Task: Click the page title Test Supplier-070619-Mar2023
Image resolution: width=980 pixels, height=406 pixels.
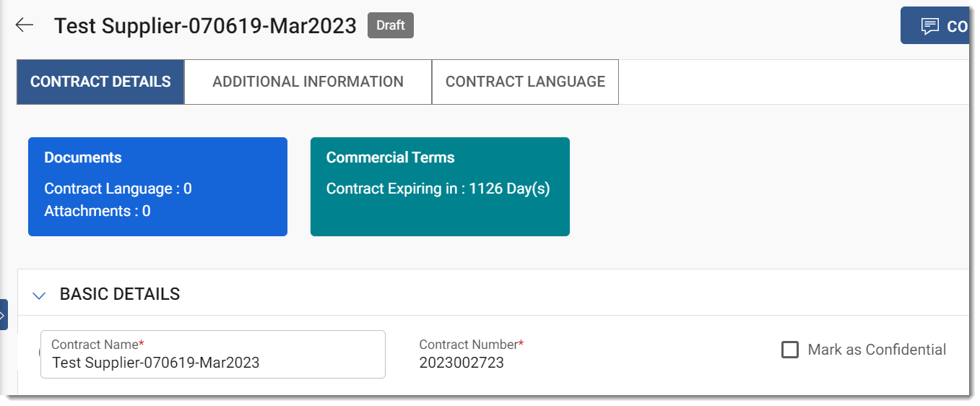Action: point(205,26)
